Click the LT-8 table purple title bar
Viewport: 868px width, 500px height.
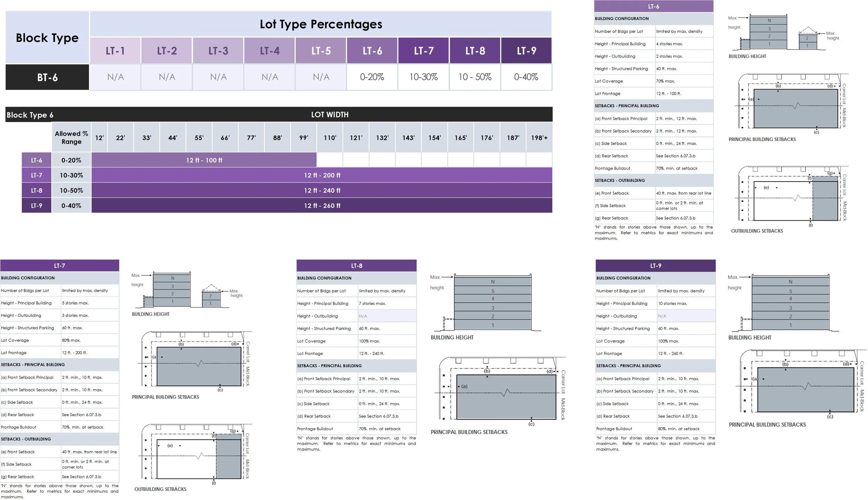(x=357, y=265)
